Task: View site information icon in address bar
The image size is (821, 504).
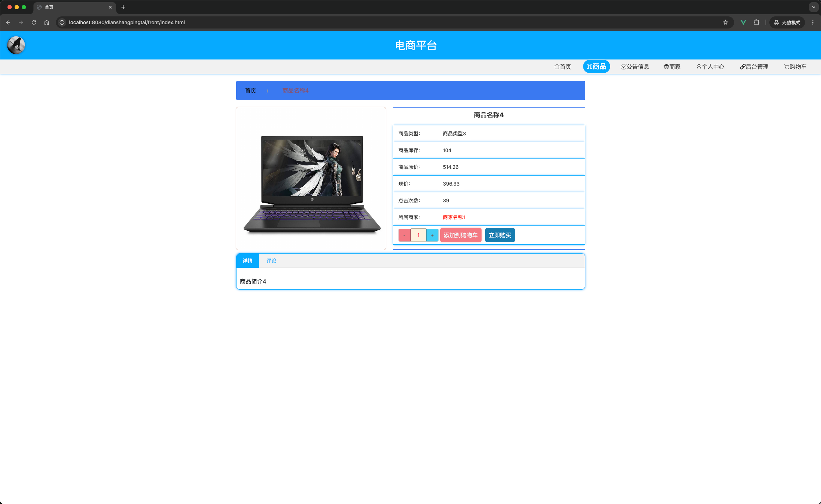Action: 62,22
